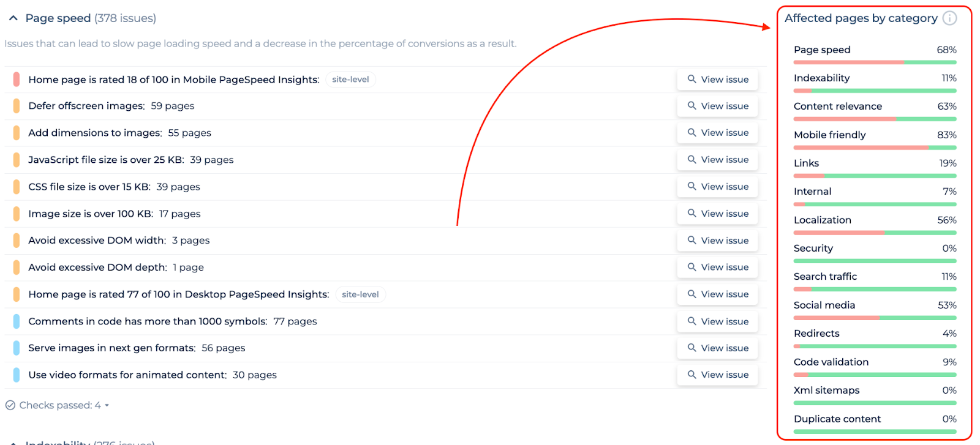This screenshot has width=980, height=445.
Task: Open info icon beside Affected pages by category
Action: point(949,18)
